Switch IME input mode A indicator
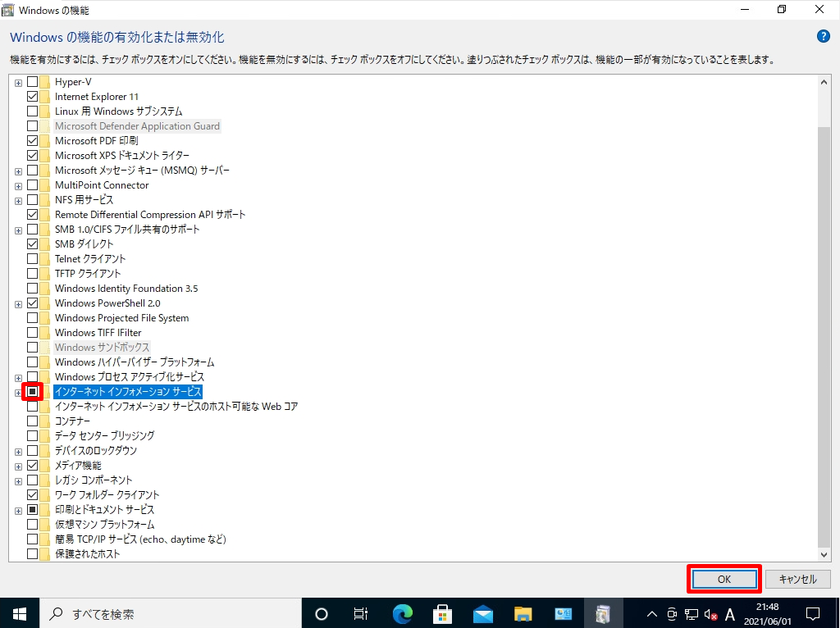Screen dimensions: 840x628 click(x=729, y=614)
